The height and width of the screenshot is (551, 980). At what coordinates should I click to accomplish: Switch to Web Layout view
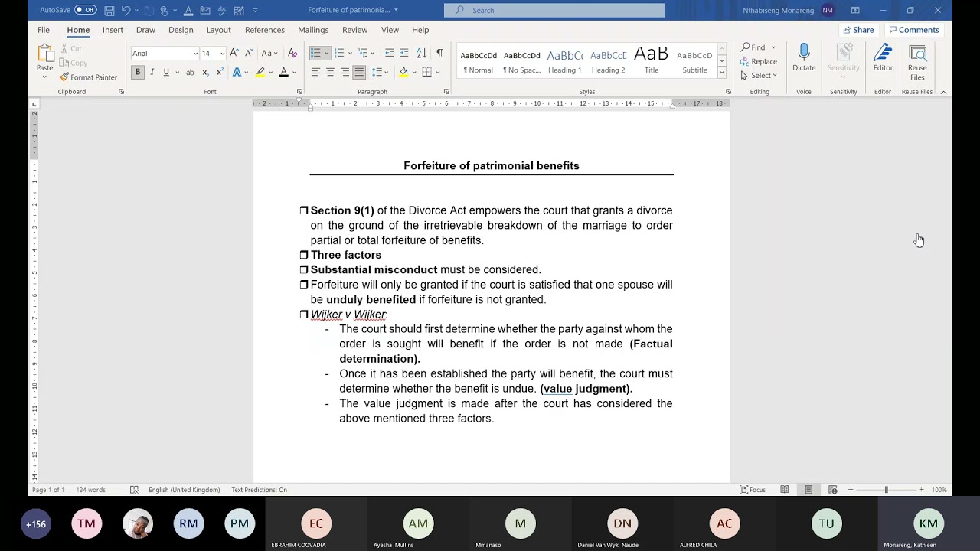tap(832, 490)
